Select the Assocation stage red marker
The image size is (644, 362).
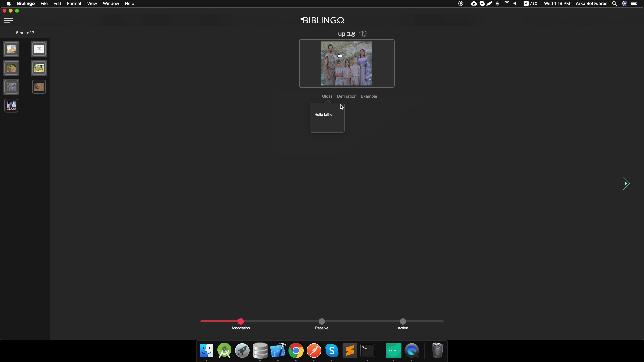pyautogui.click(x=241, y=321)
